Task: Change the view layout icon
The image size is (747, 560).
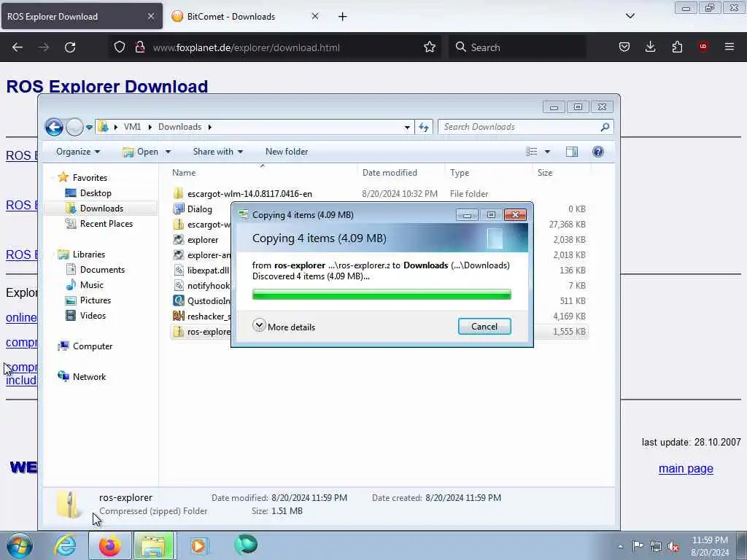Action: coord(532,152)
